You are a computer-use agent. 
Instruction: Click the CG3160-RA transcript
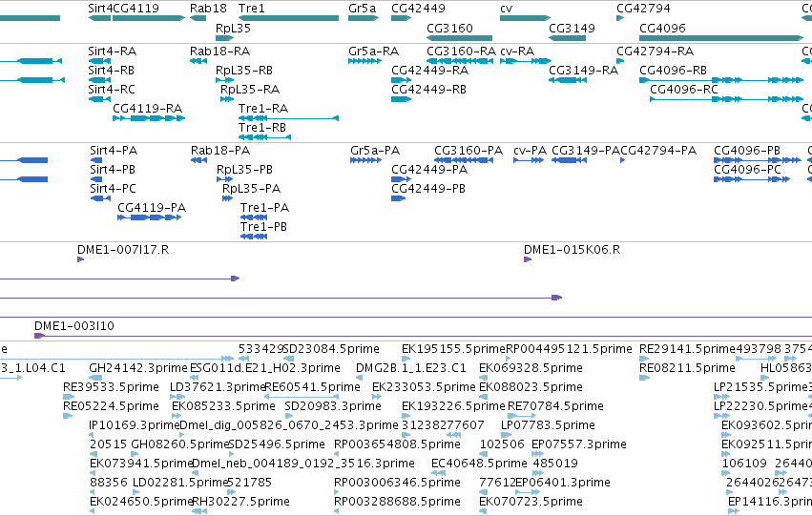pos(460,61)
